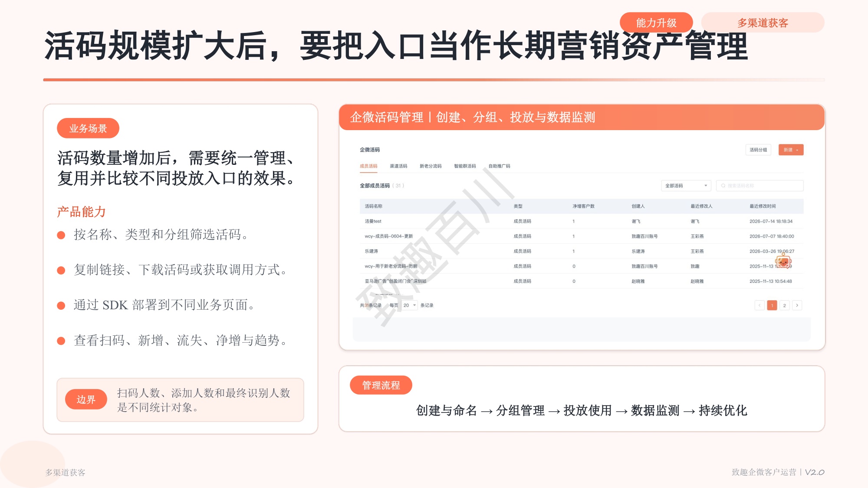Click the 边界 label
Screen dimensions: 868x488
click(86, 400)
